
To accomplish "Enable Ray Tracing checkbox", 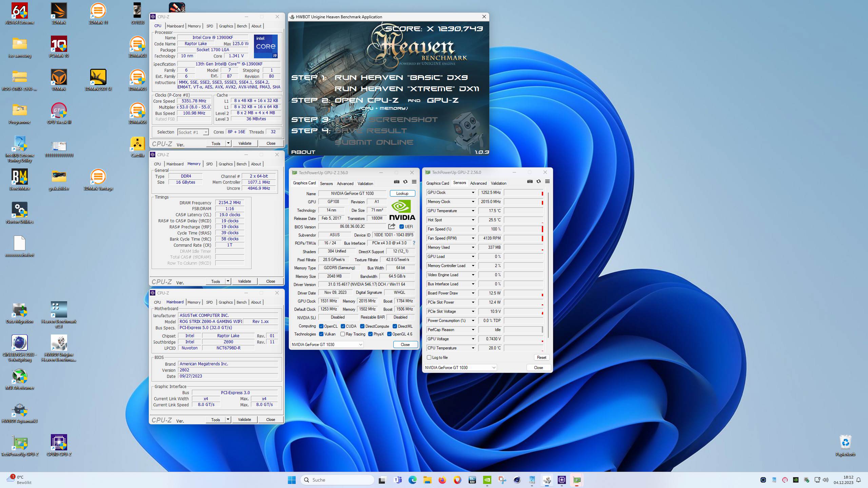I will tap(342, 334).
